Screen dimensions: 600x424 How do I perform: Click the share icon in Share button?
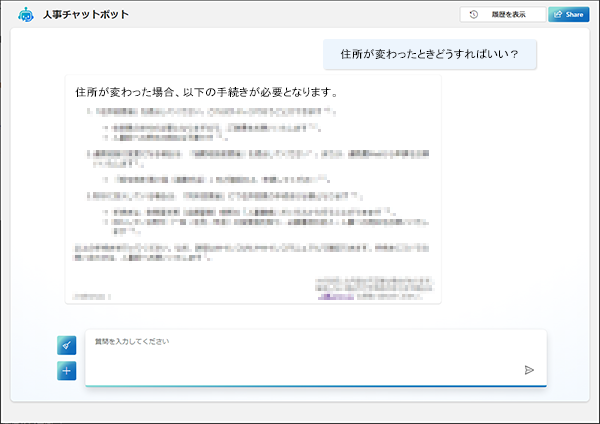click(x=556, y=15)
